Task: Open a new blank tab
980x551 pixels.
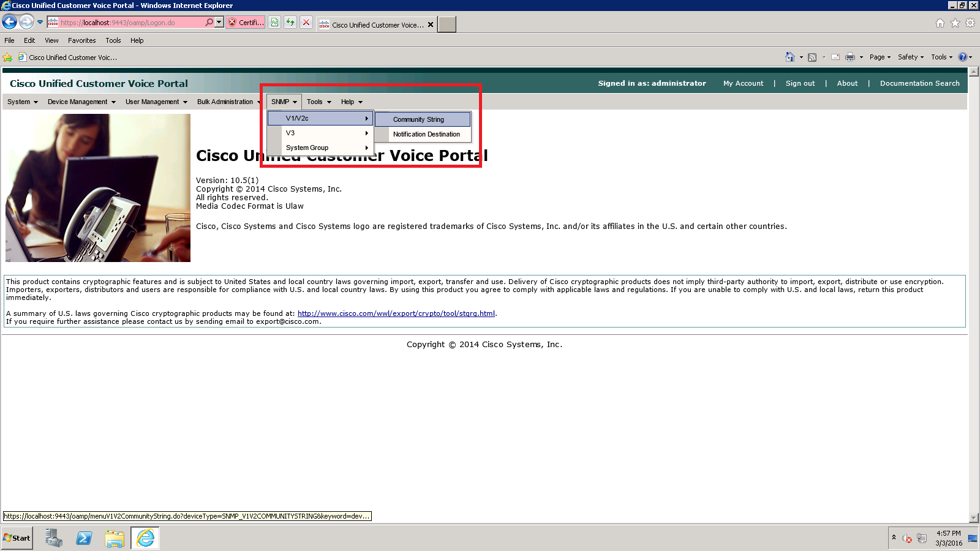Action: click(447, 24)
